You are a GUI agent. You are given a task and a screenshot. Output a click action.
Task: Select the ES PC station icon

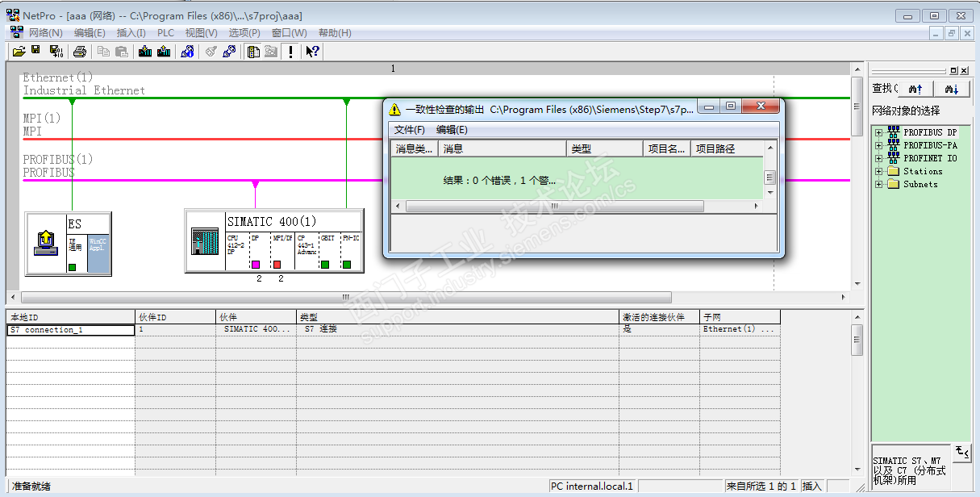coord(46,241)
